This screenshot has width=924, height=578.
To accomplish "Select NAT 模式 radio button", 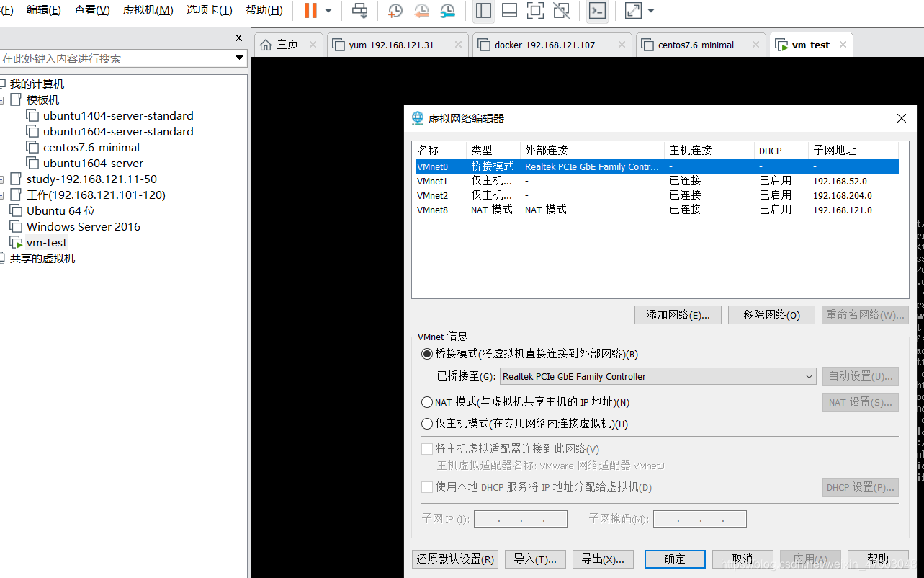I will 427,402.
